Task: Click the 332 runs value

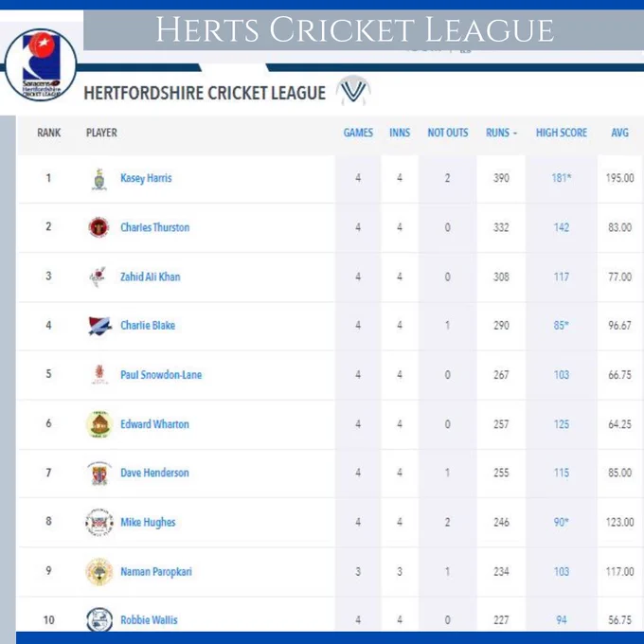Action: [501, 227]
